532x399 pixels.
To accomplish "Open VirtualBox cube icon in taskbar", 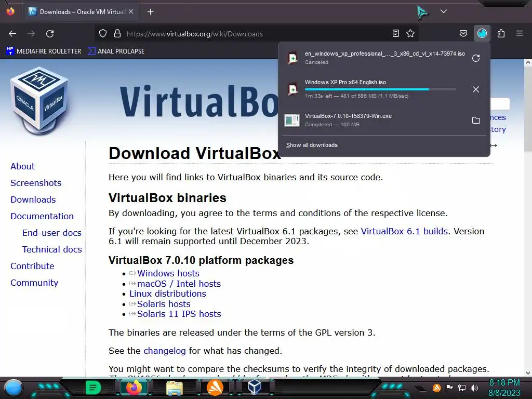I will coord(255,388).
